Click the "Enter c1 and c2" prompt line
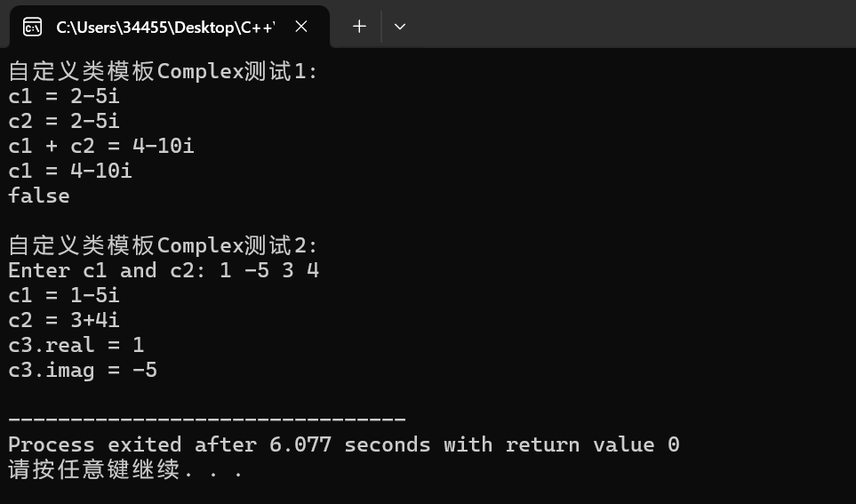The height and width of the screenshot is (504, 856). [164, 270]
